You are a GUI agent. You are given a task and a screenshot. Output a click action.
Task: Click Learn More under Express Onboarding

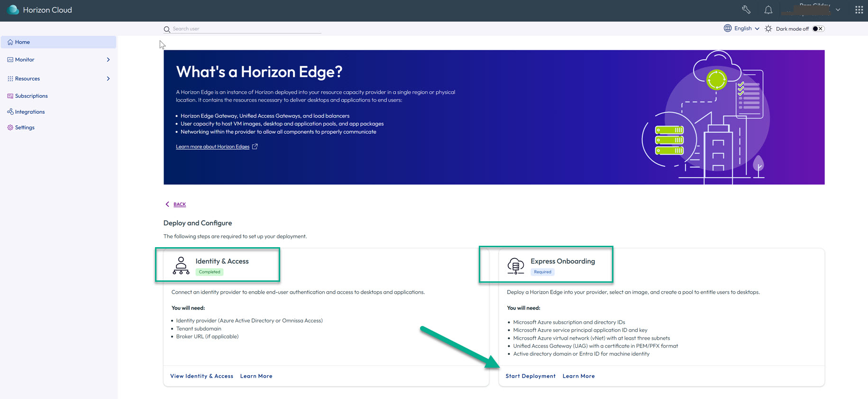coord(579,376)
